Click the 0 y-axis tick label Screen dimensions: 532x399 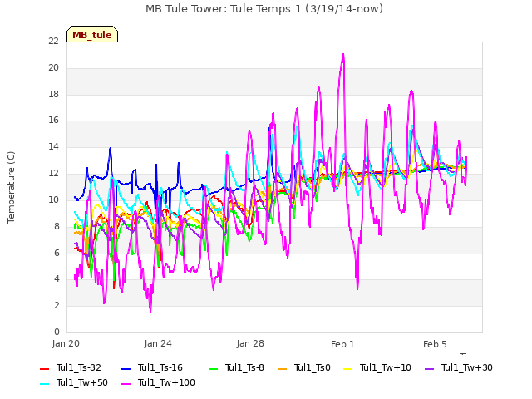pyautogui.click(x=57, y=332)
